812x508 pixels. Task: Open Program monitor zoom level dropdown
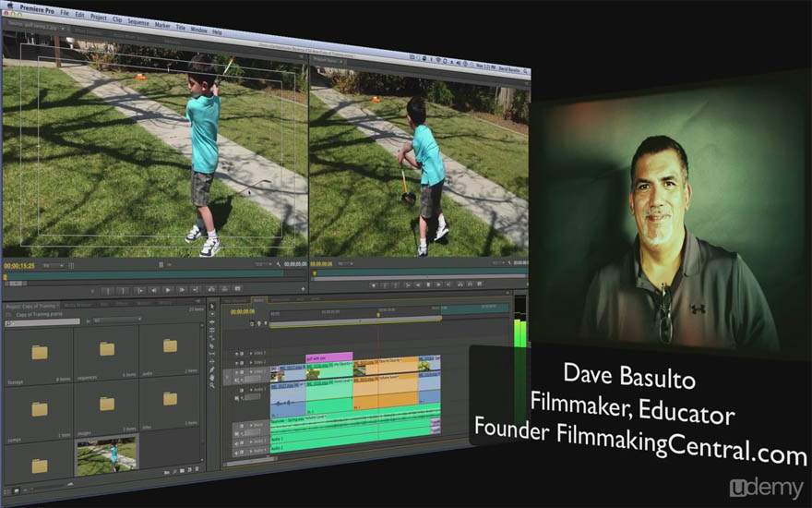pos(345,264)
